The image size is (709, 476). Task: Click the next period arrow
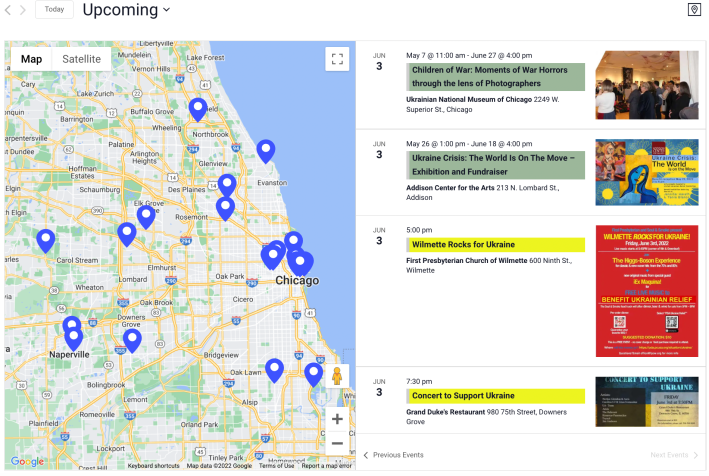tap(23, 10)
